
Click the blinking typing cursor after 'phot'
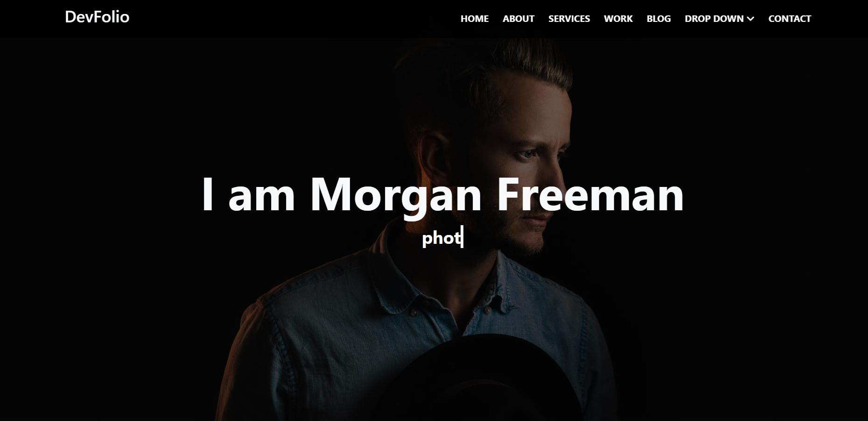click(x=462, y=237)
